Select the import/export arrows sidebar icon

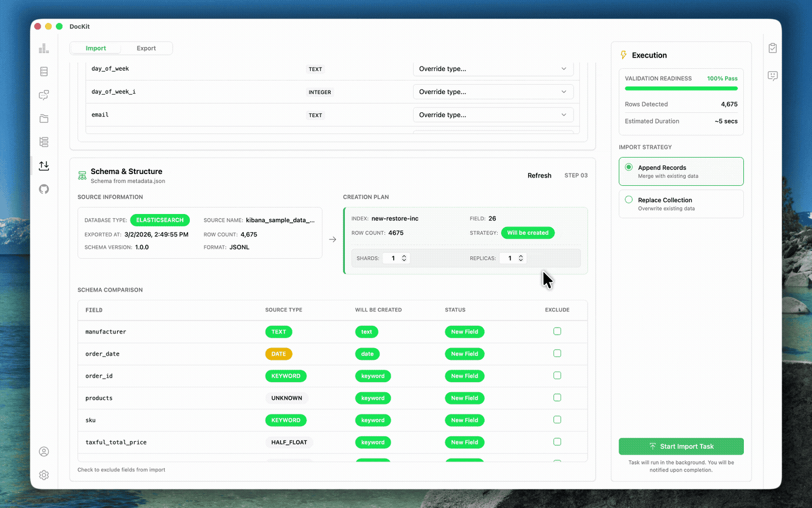coord(43,166)
